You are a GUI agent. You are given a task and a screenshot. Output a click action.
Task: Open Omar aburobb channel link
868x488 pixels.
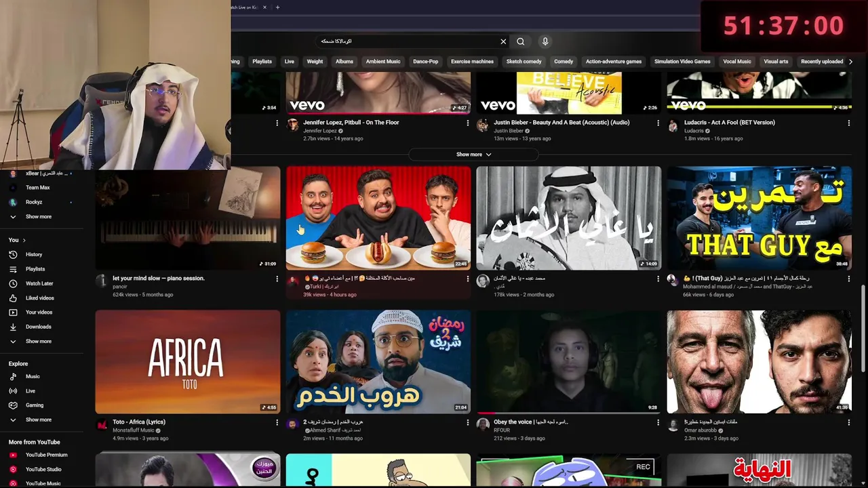(701, 430)
